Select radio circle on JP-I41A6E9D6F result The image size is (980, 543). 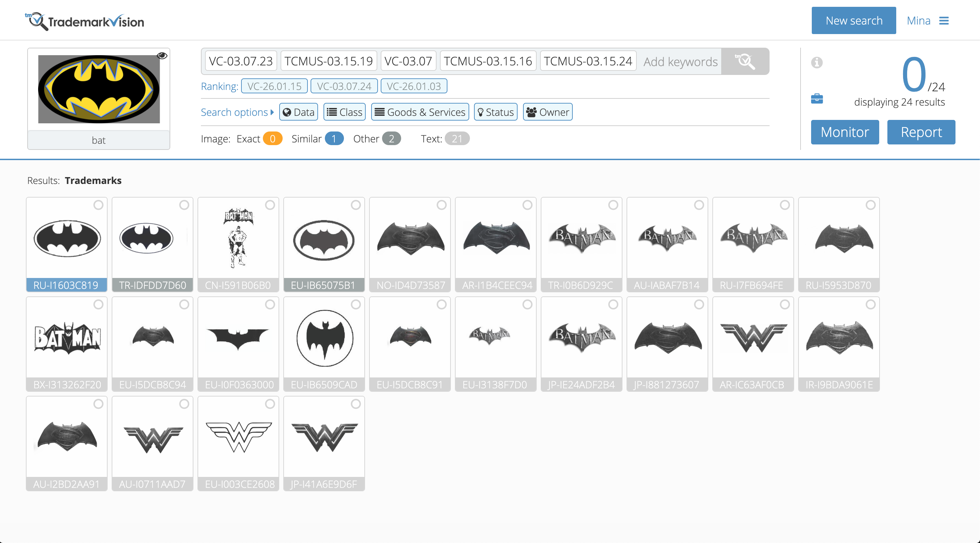click(355, 404)
